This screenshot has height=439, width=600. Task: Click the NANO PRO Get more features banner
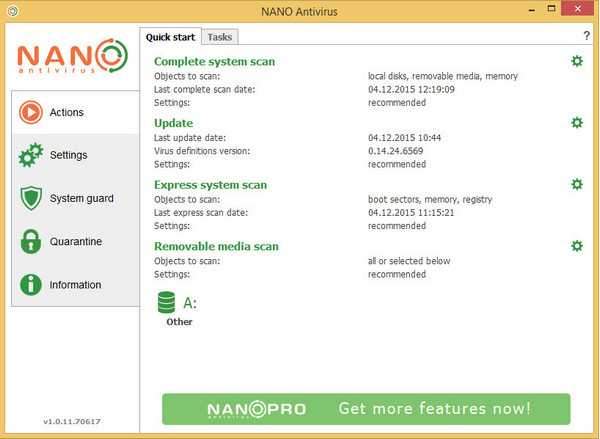(x=366, y=409)
